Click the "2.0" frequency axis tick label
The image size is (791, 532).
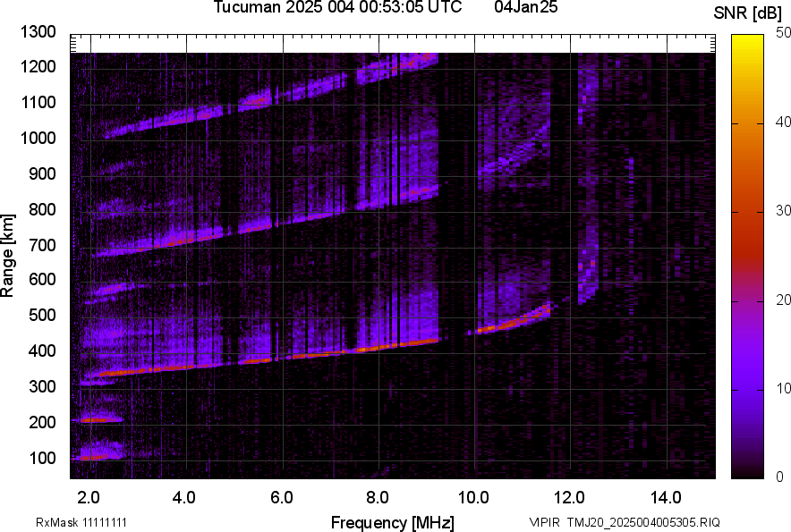tap(89, 497)
